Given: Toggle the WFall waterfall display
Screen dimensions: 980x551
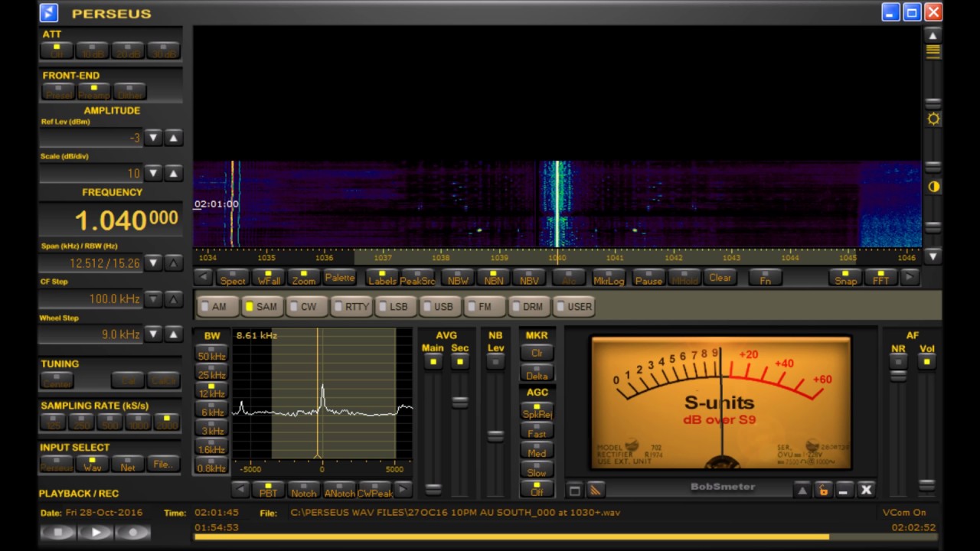Looking at the screenshot, I should coord(269,277).
